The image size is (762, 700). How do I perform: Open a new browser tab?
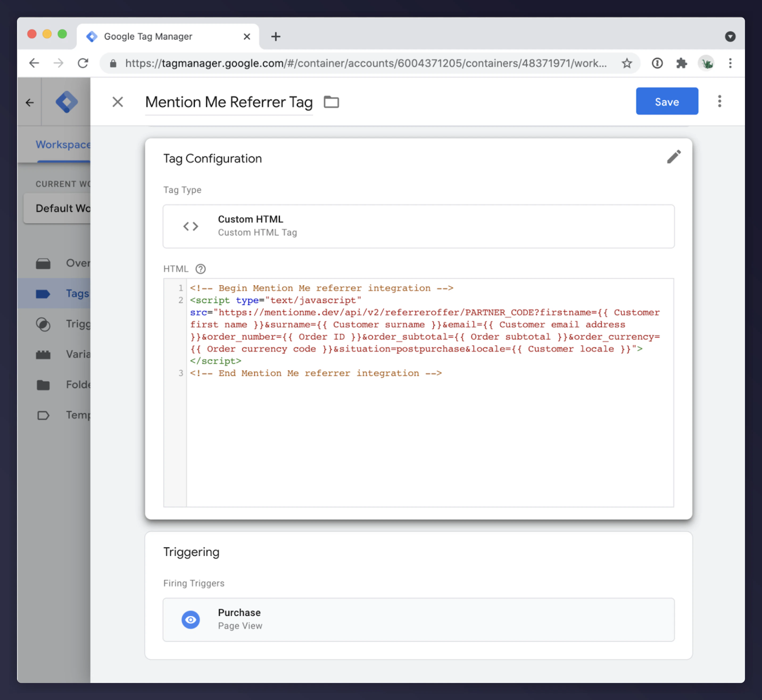(x=276, y=36)
